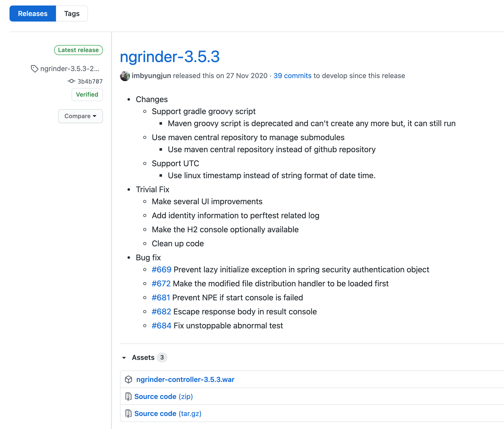Screen dimensions: 504x429
Task: Open issue #672 link
Action: coord(161,284)
